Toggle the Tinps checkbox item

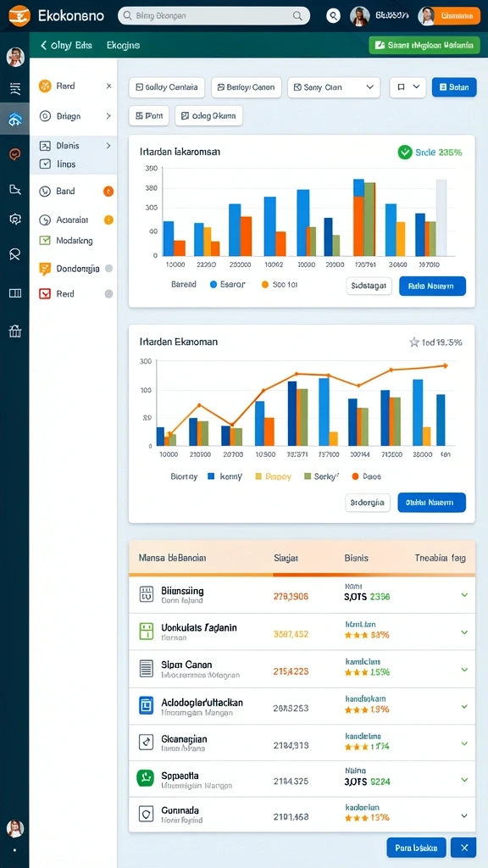click(x=45, y=164)
